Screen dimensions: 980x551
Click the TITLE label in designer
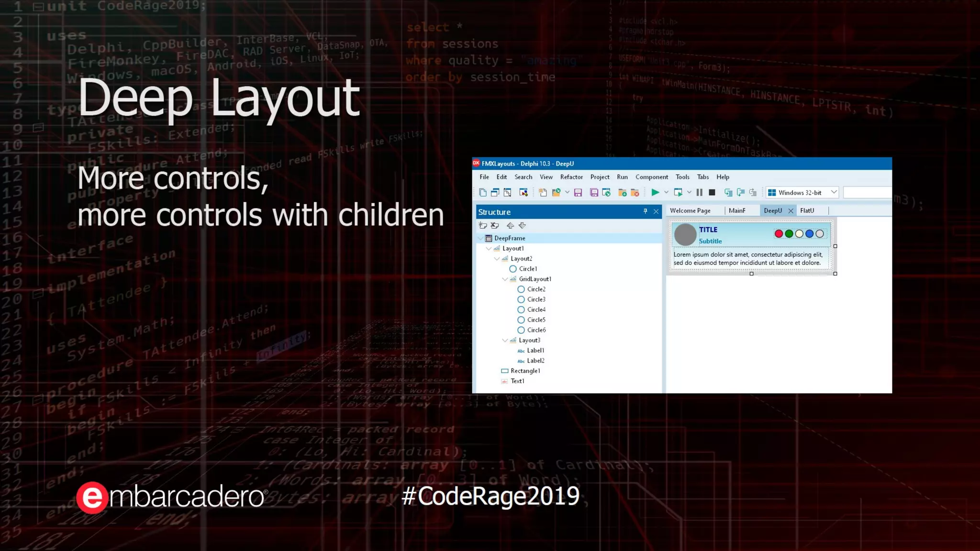tap(708, 230)
